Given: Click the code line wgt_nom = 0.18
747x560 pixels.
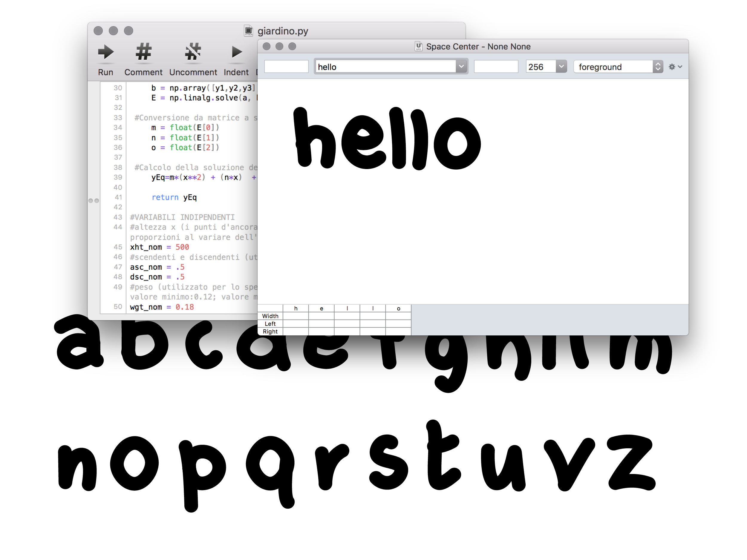Looking at the screenshot, I should [162, 307].
